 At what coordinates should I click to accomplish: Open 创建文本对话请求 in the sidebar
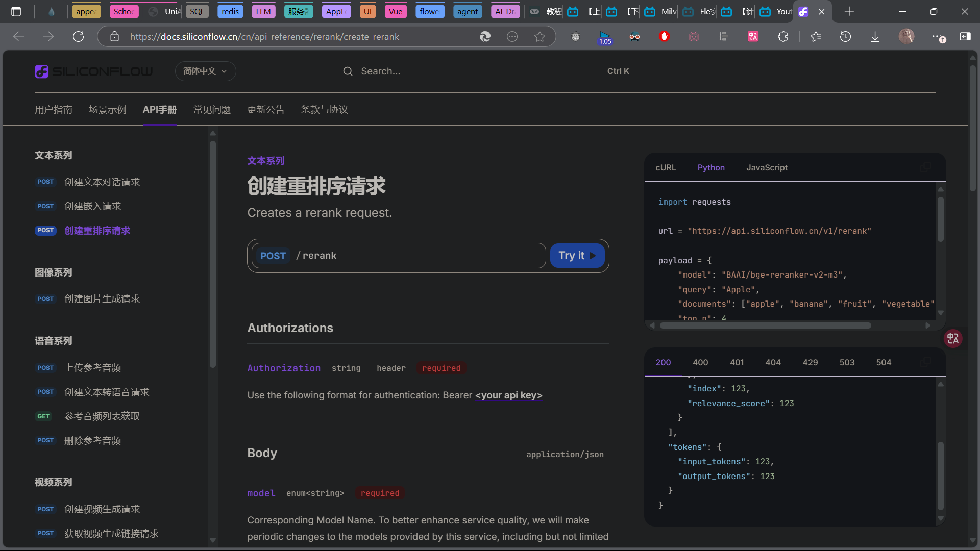point(102,182)
